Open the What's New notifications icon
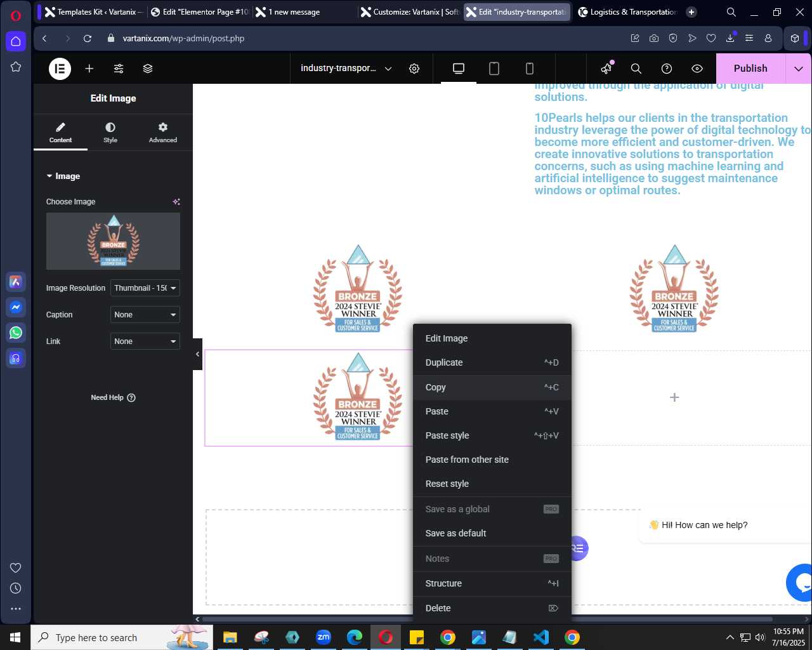 (607, 68)
